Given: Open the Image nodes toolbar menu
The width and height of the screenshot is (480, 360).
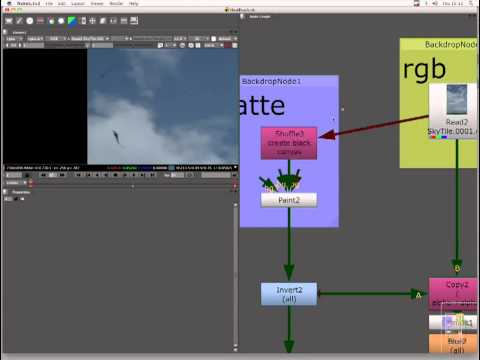Looking at the screenshot, I should click(x=9, y=21).
